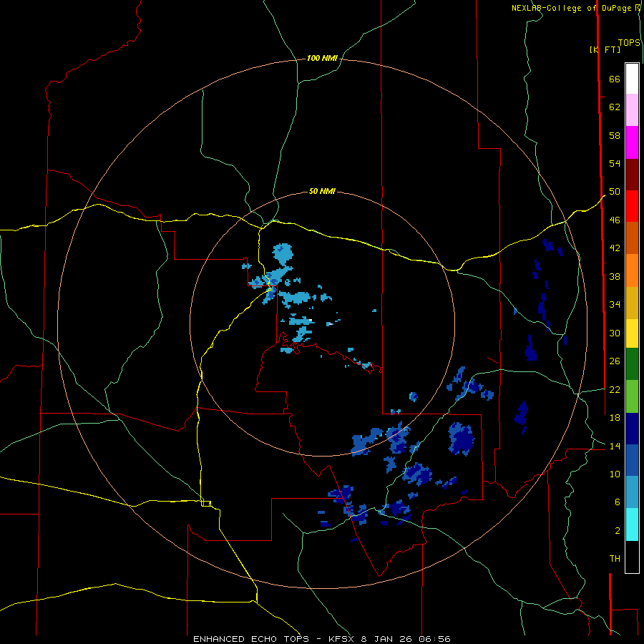Click the black TH legend swatch
644x644 pixels.
[632, 557]
